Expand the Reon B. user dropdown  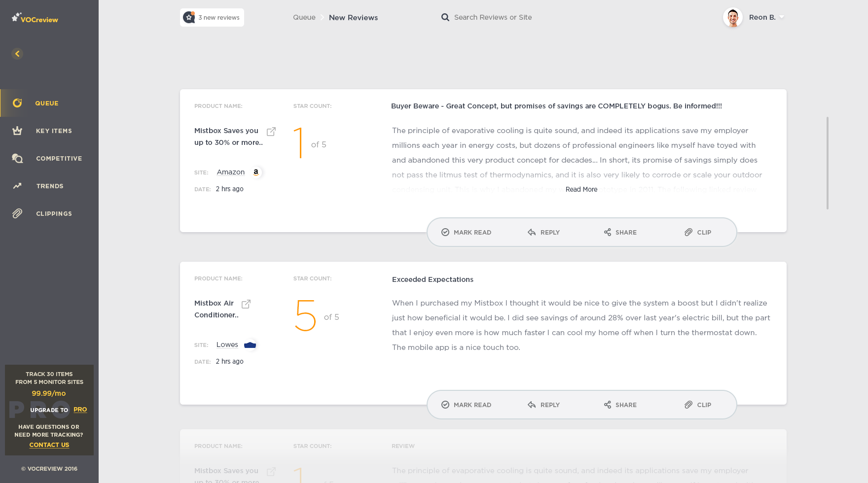click(x=782, y=17)
